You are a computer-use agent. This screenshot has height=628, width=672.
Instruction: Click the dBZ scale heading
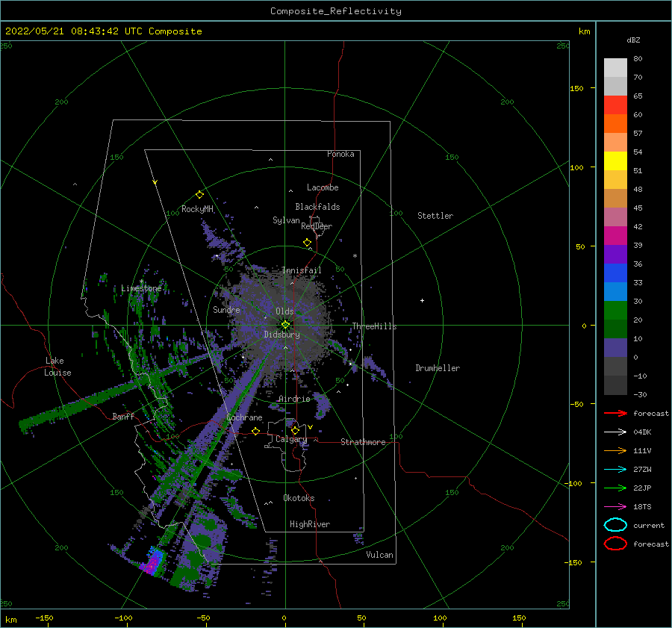(633, 40)
